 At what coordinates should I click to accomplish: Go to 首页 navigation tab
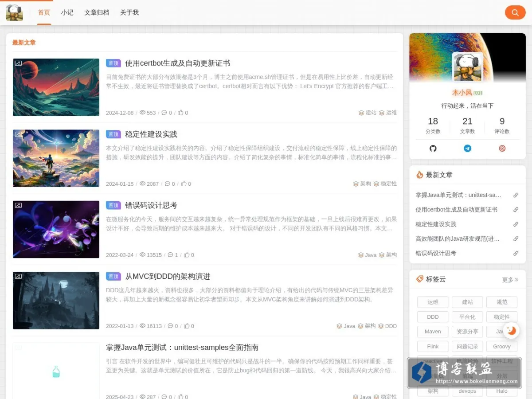[x=44, y=12]
